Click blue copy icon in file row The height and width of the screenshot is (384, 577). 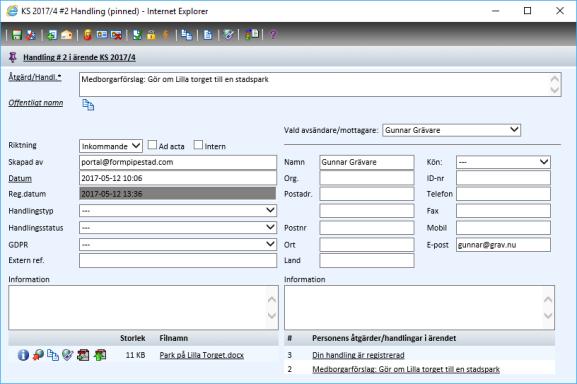tap(53, 355)
